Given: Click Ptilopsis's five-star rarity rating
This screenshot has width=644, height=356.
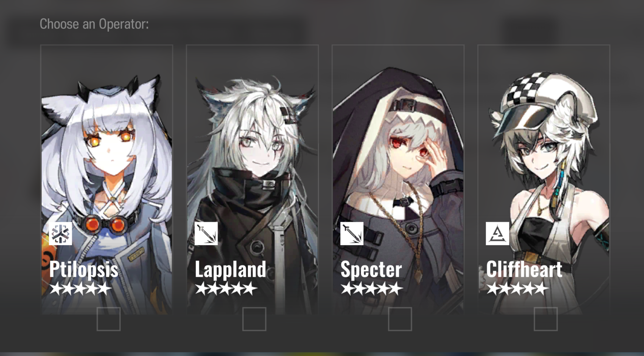Looking at the screenshot, I should (x=81, y=289).
